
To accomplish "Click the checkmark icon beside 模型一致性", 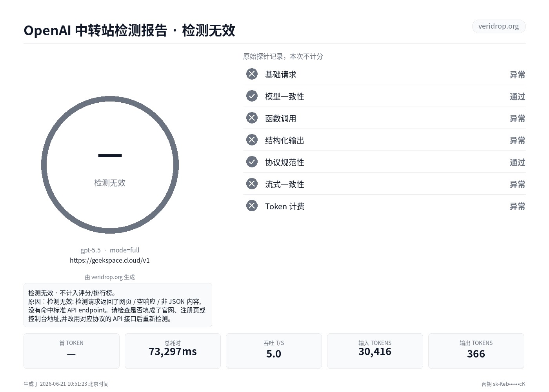I will (252, 96).
